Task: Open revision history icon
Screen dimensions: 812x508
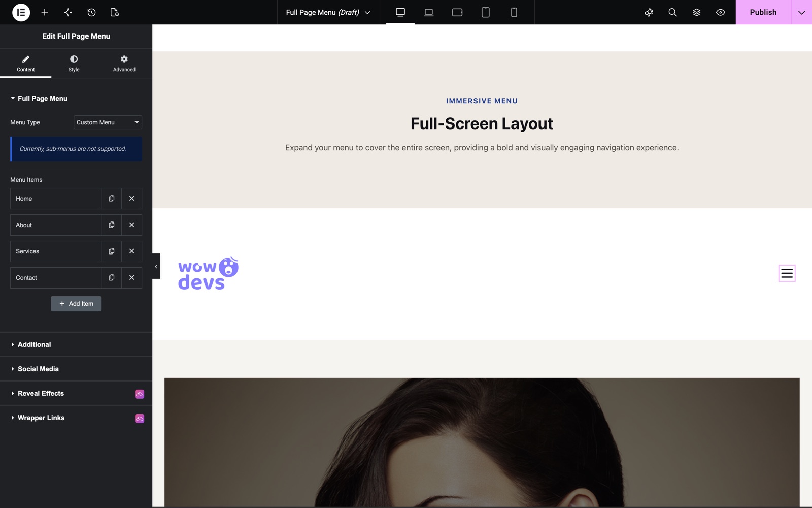Action: tap(91, 12)
